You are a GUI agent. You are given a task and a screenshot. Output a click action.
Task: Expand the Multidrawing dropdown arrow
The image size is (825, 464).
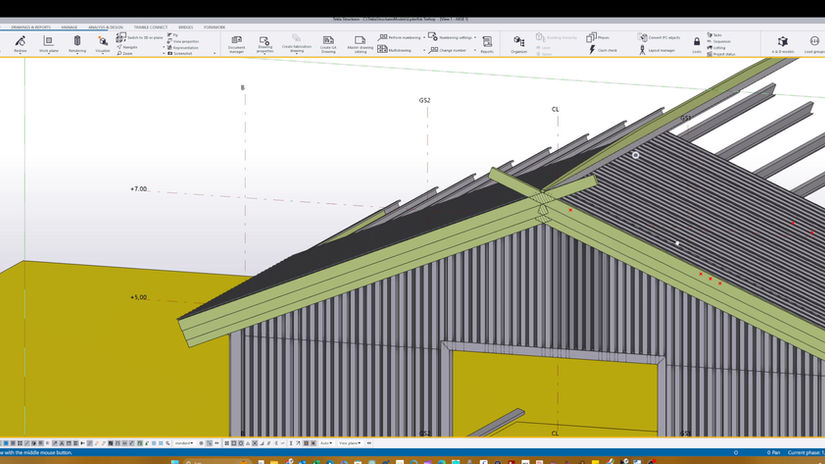(424, 51)
